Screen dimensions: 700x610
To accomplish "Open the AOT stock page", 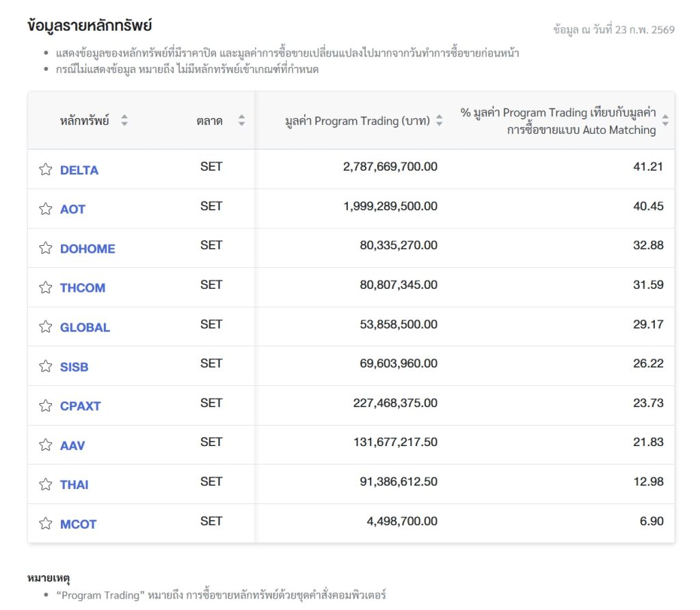I will (x=72, y=209).
